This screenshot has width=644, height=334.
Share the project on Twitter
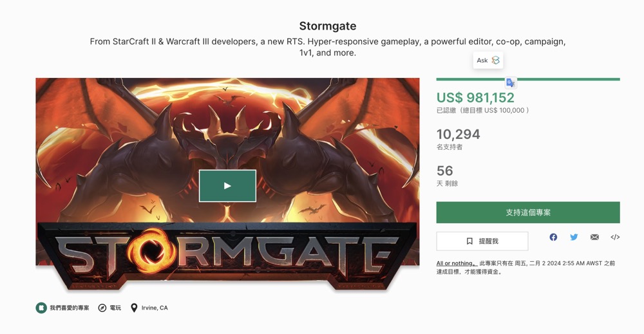coord(574,237)
